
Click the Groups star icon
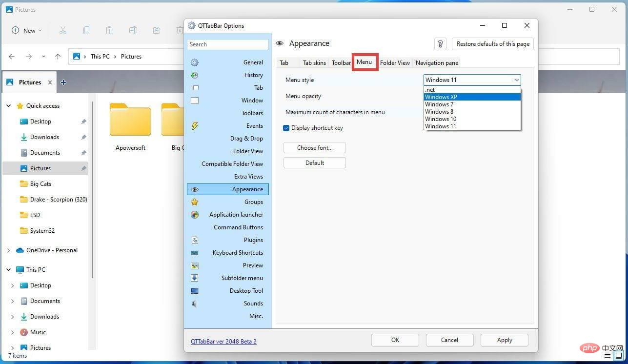click(195, 202)
